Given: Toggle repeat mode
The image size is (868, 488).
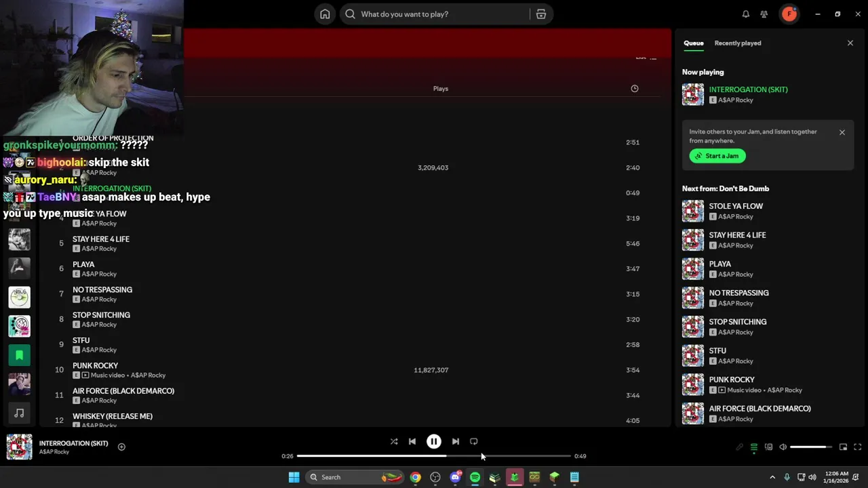Looking at the screenshot, I should [x=474, y=442].
